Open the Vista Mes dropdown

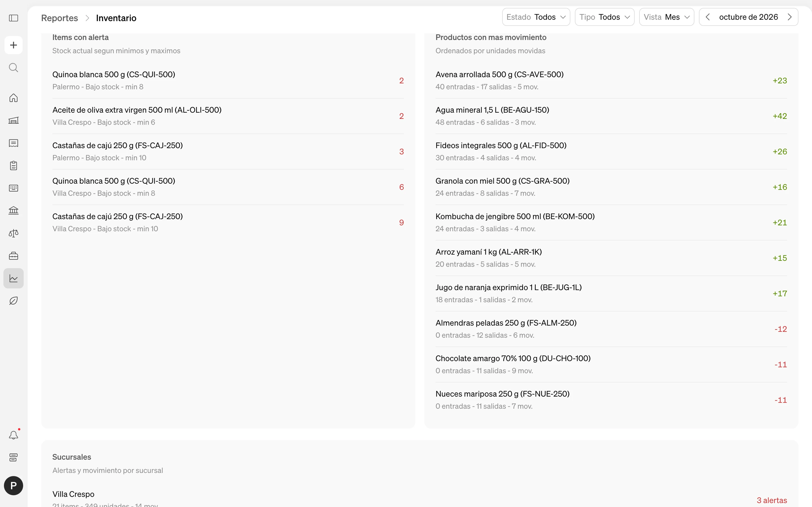pos(667,17)
